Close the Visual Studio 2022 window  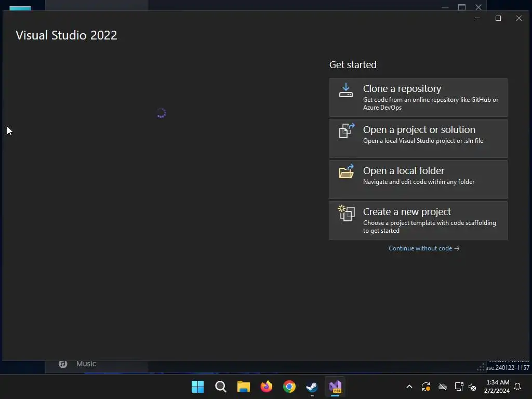tap(519, 18)
